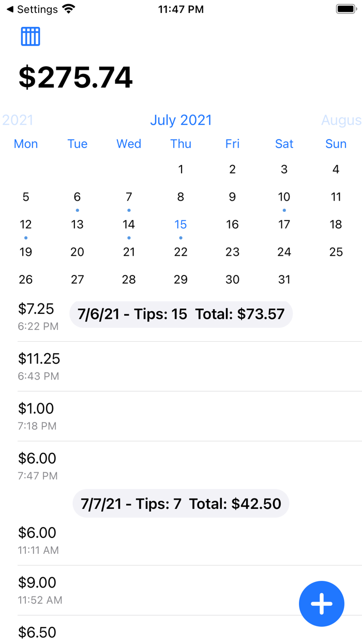Screen dimensions: 362x644
Task: Deselect the highlighted date 15
Action: 180,224
